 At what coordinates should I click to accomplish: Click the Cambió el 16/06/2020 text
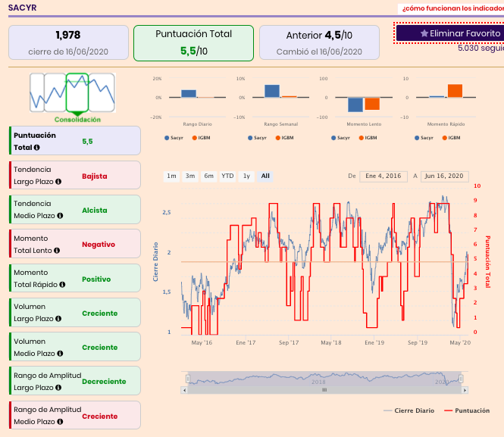point(319,52)
